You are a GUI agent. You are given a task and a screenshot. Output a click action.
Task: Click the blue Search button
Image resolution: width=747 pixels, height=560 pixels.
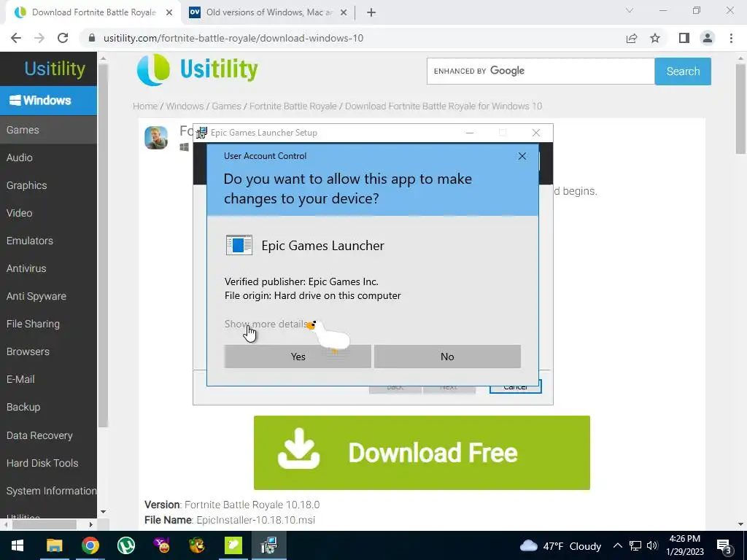[683, 71]
